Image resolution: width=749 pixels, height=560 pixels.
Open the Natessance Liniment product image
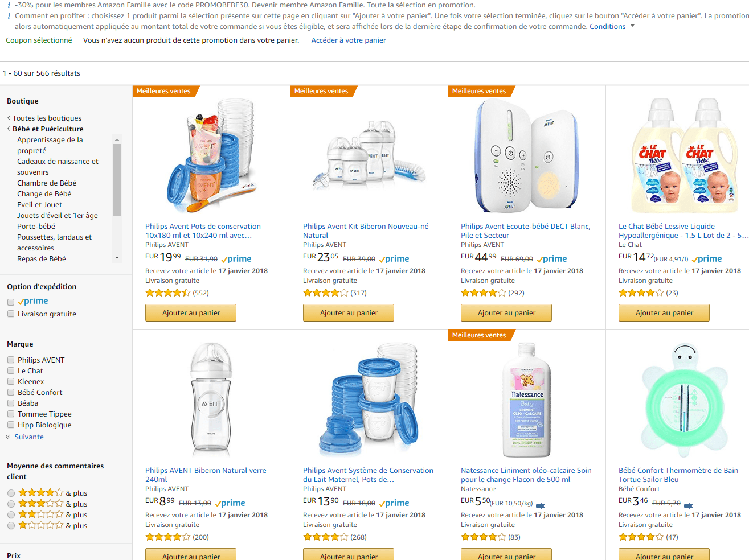coord(526,400)
